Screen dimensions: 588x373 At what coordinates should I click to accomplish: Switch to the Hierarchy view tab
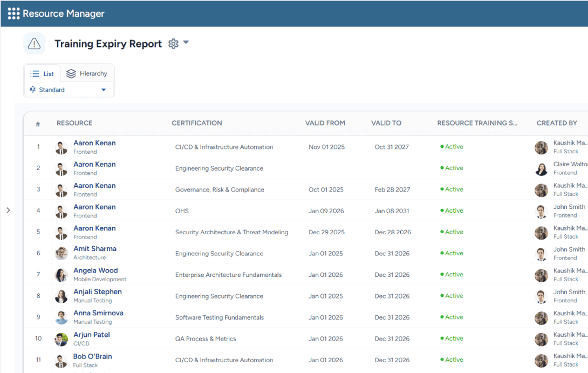[x=87, y=73]
